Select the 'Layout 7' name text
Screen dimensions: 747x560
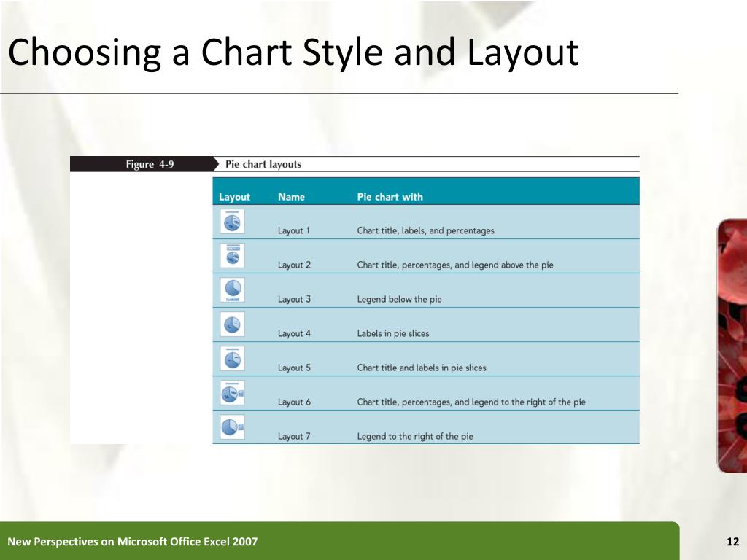coord(294,436)
